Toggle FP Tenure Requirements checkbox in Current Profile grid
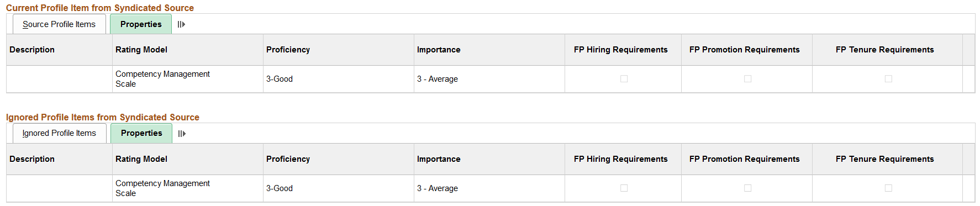Viewport: 980px width, 206px height. 888,79
